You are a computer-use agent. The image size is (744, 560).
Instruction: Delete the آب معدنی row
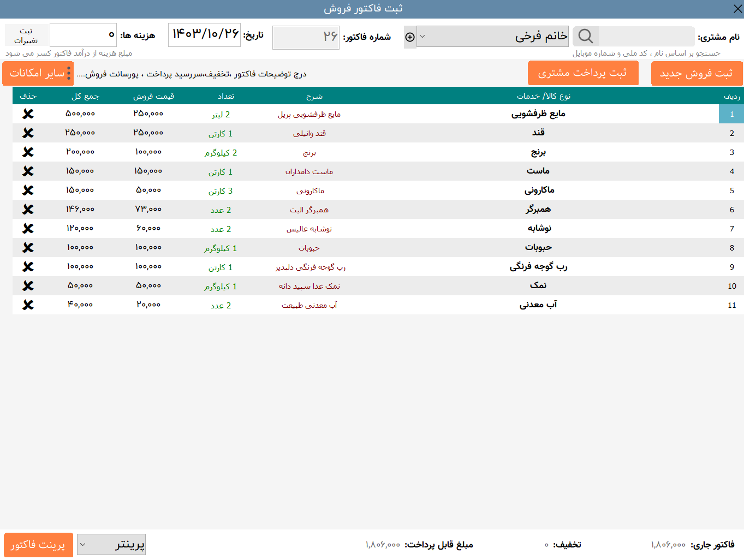click(x=28, y=305)
